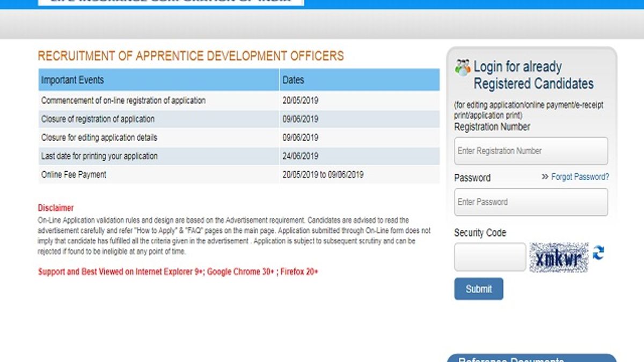This screenshot has height=362, width=644.
Task: Focus the Enter Password field
Action: [531, 202]
